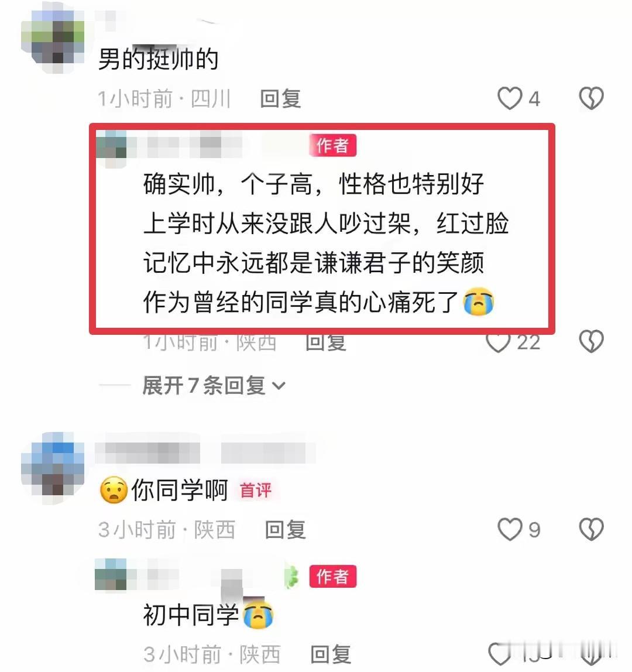Tap broken heart beside the 22-like reply
This screenshot has width=632, height=672.
click(x=591, y=341)
